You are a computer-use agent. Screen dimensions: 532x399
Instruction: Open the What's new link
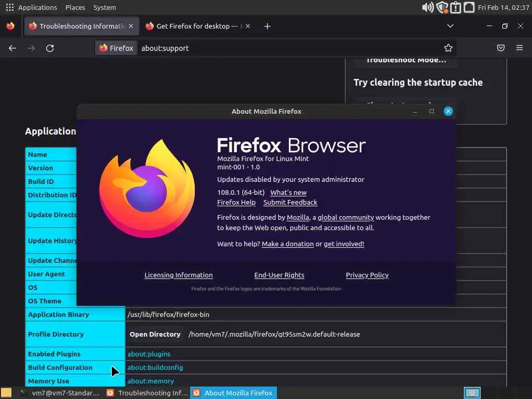(x=288, y=192)
